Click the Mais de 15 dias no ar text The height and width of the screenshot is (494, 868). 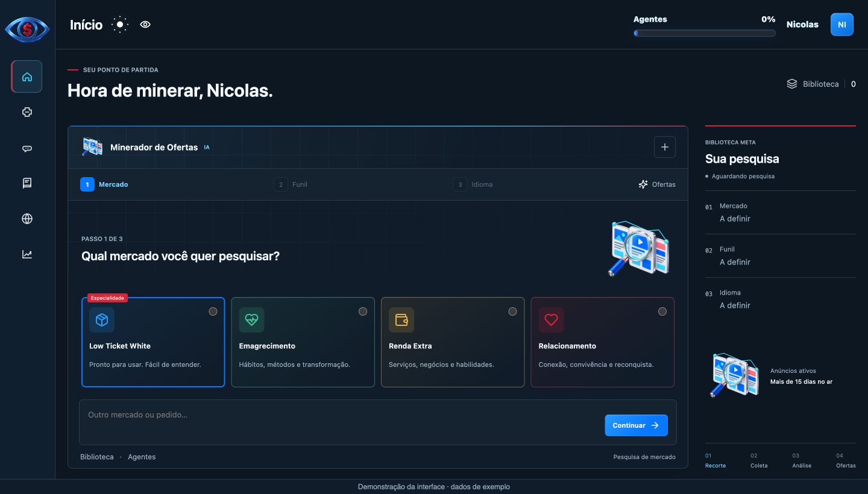click(801, 381)
